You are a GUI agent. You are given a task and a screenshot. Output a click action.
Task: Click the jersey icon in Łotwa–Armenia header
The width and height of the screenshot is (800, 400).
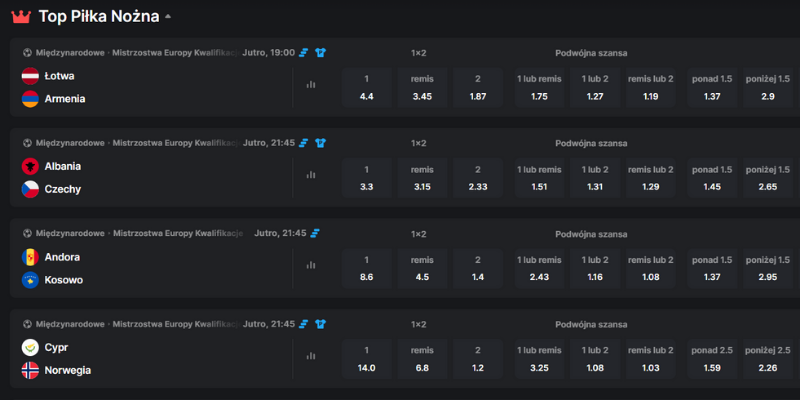point(321,52)
